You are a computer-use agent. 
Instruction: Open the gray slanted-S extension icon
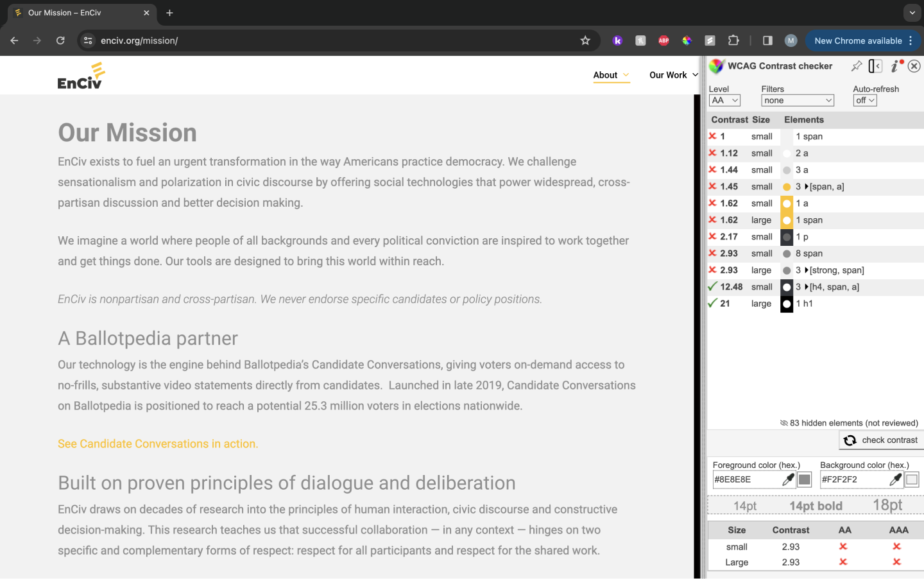710,40
